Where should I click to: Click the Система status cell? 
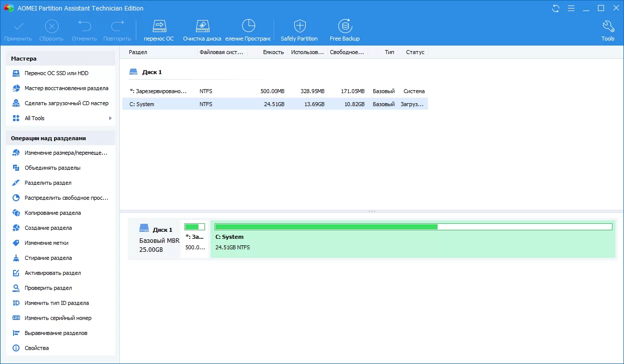(x=414, y=91)
